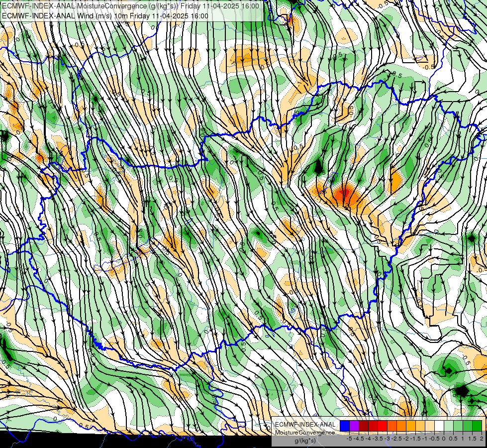Click the legend label 'ECMWF-INDEX-ANAL'
The height and width of the screenshot is (448, 487).
click(305, 425)
